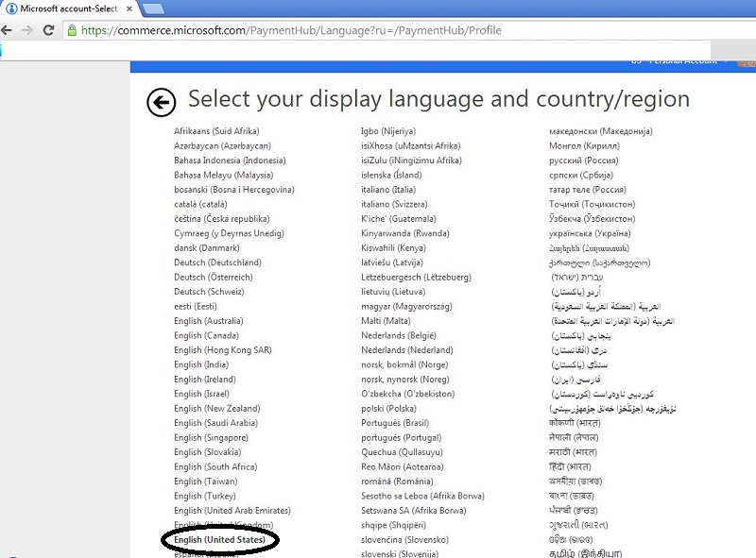This screenshot has height=558, width=756.
Task: Choose English (United States)
Action: pyautogui.click(x=219, y=540)
